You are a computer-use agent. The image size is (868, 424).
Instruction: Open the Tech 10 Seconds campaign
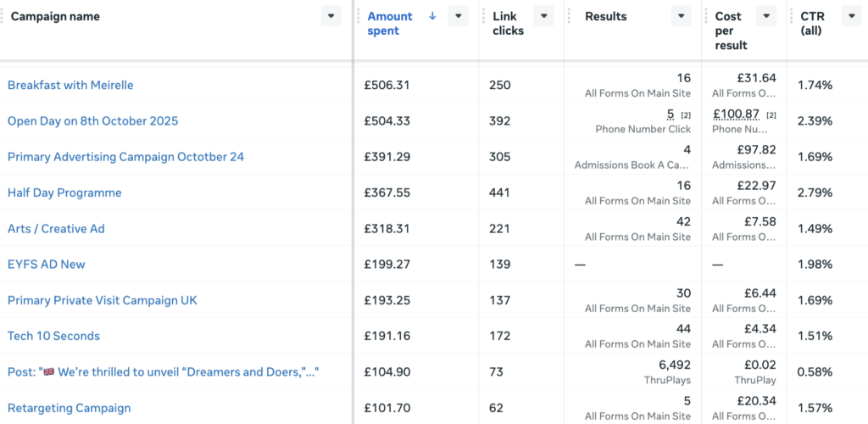pos(53,336)
